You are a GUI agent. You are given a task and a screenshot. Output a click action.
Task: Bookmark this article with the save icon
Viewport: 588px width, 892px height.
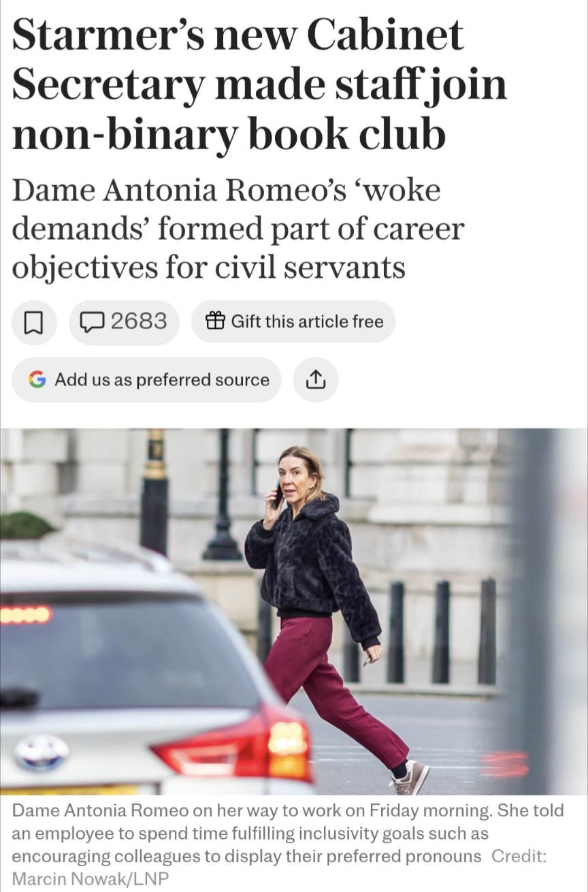pos(34,322)
